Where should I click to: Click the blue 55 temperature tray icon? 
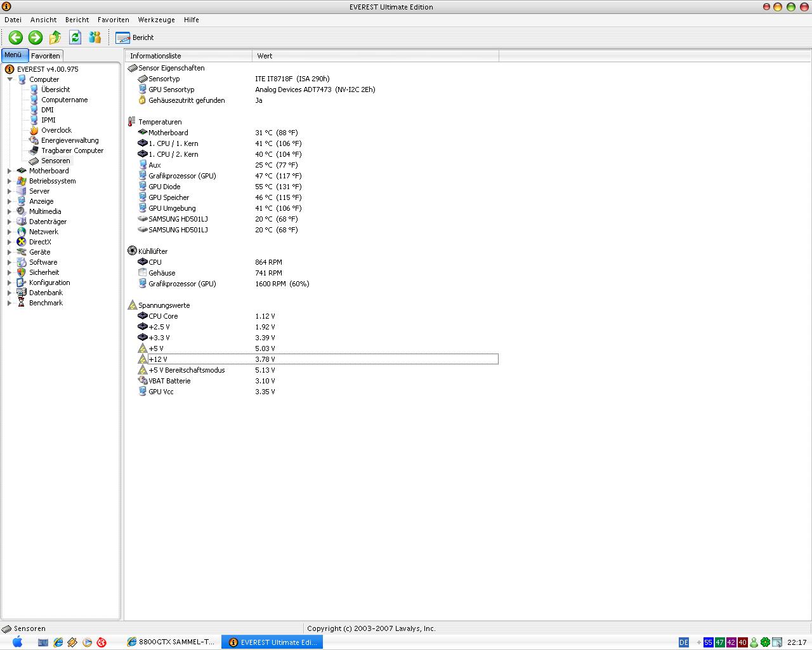pyautogui.click(x=708, y=642)
